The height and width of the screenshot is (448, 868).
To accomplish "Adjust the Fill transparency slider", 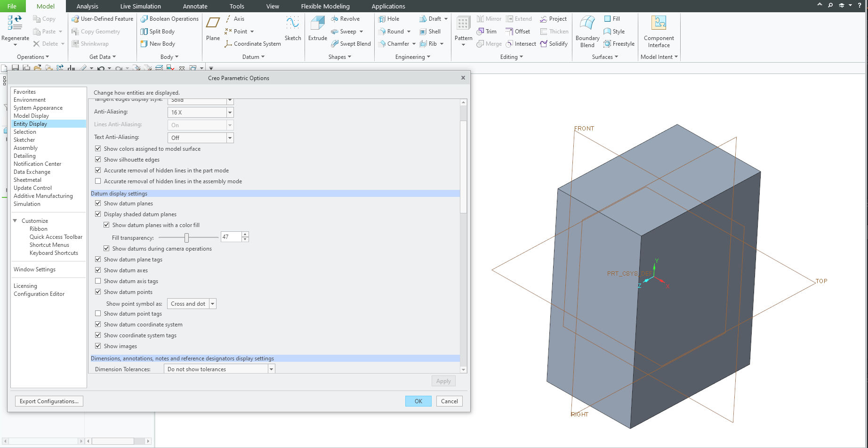I will pos(187,237).
